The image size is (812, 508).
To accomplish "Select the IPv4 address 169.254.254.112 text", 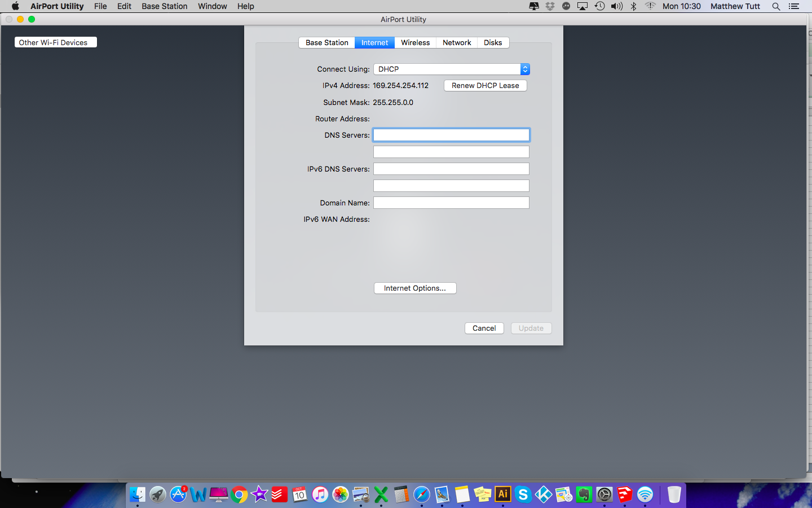I will [x=401, y=86].
